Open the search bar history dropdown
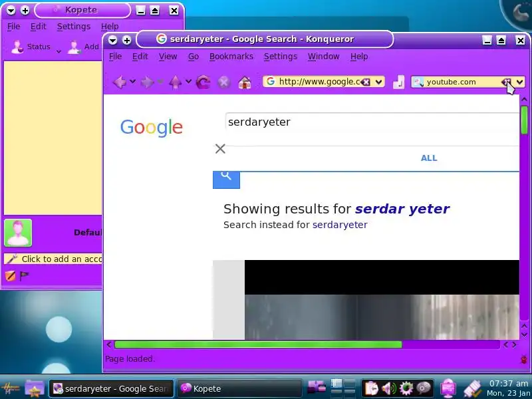Image resolution: width=532 pixels, height=399 pixels. pyautogui.click(x=519, y=82)
